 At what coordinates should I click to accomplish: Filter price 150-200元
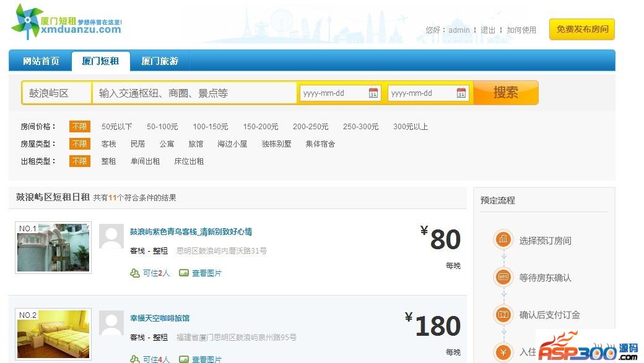[x=261, y=127]
